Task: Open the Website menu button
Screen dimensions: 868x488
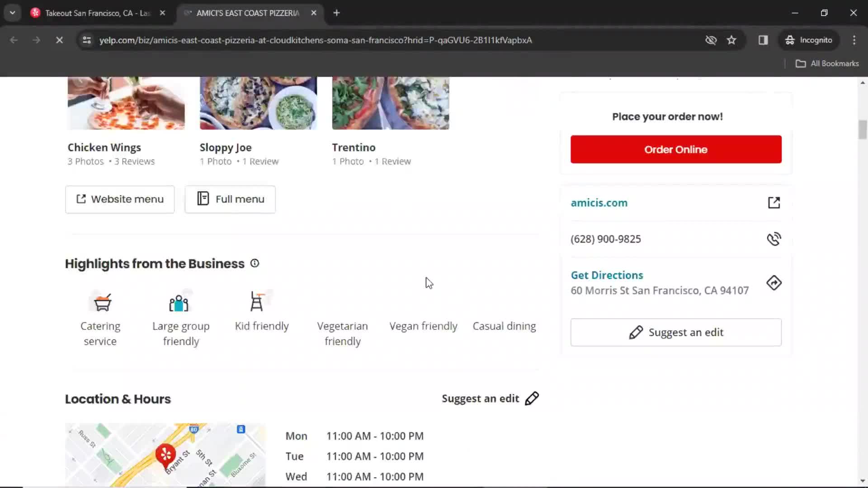Action: coord(120,199)
